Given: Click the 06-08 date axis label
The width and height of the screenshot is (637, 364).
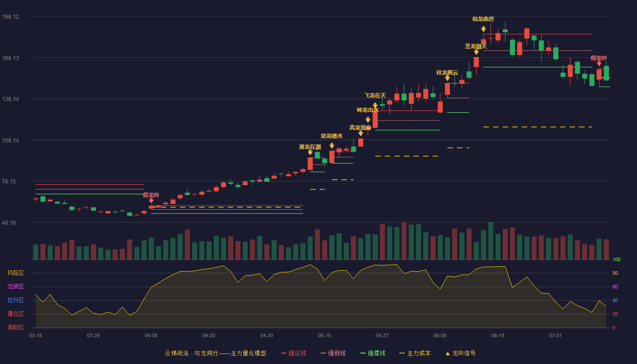Looking at the screenshot, I should 440,335.
